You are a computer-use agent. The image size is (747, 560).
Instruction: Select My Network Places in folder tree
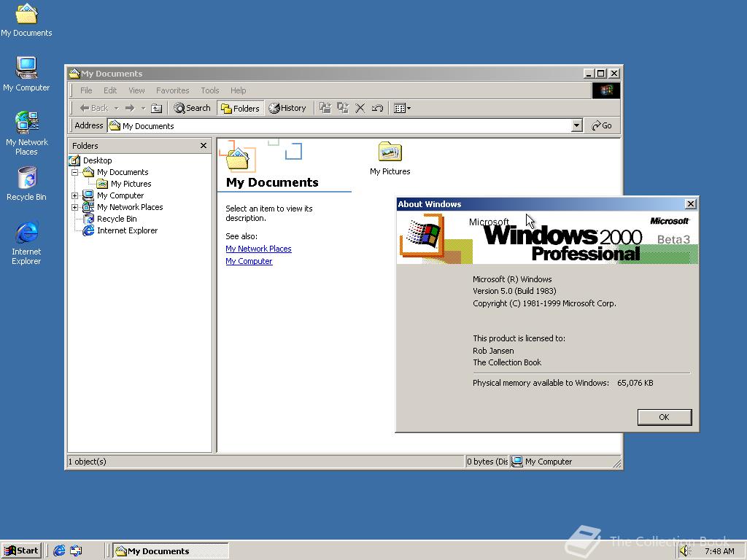[x=130, y=207]
